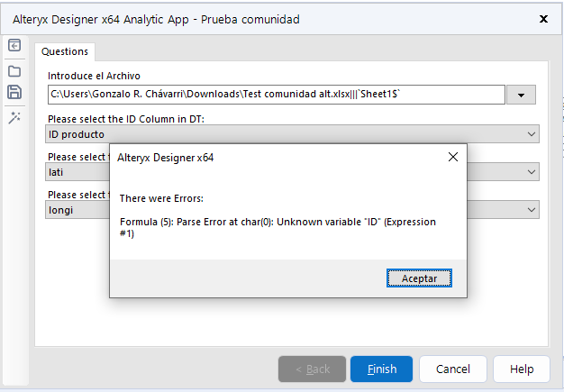Click the magic wand icon in sidebar

tap(14, 118)
